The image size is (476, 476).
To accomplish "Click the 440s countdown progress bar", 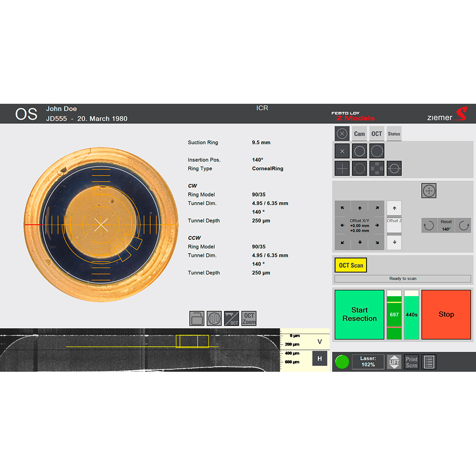I will pos(411,315).
